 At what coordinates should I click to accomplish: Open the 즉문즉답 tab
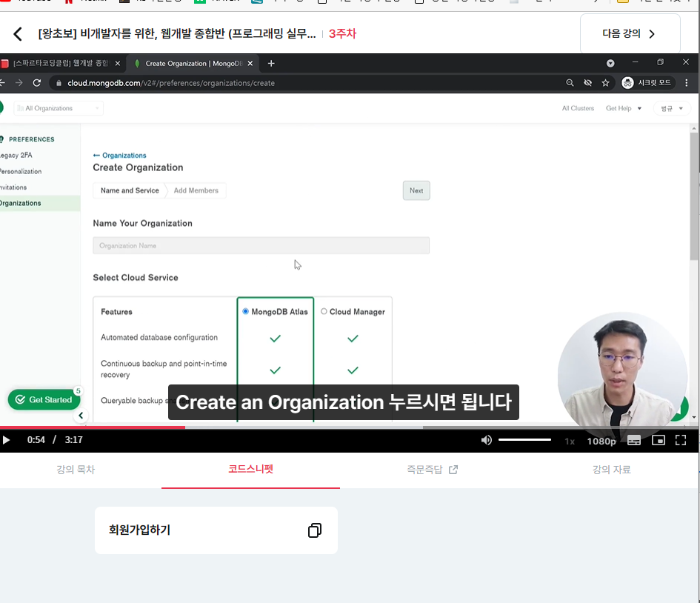pyautogui.click(x=432, y=470)
